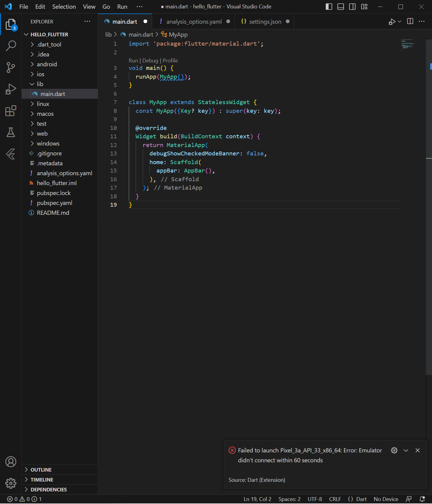This screenshot has width=432, height=504.
Task: Click the MyApp breadcrumb segment
Action: click(174, 34)
